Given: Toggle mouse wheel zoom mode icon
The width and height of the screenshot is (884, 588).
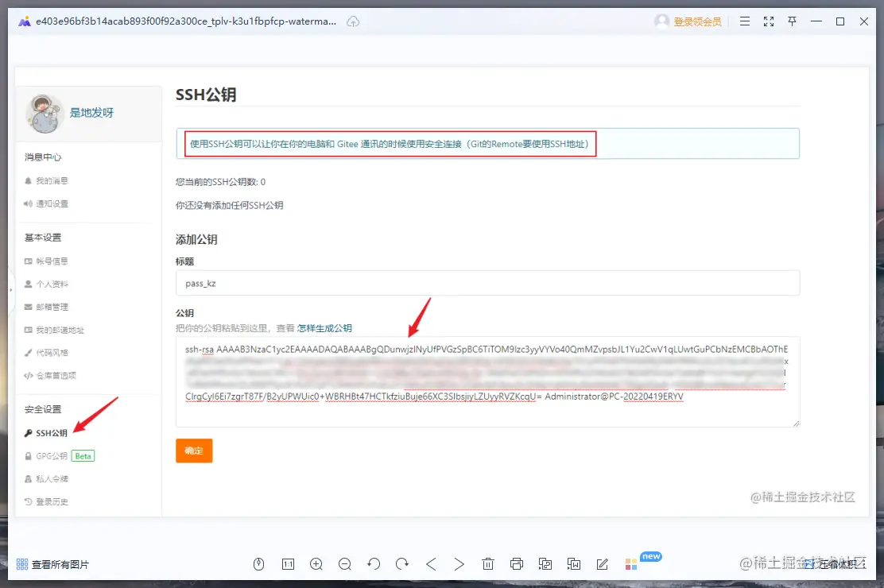Looking at the screenshot, I should pos(259,563).
